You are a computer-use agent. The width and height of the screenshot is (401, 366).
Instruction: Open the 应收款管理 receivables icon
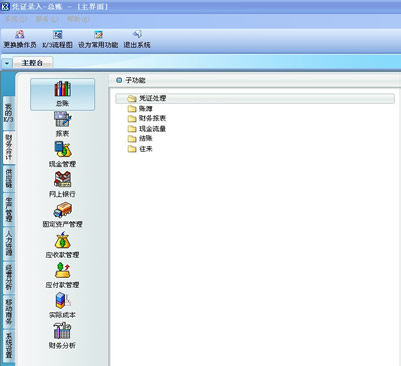[x=62, y=245]
